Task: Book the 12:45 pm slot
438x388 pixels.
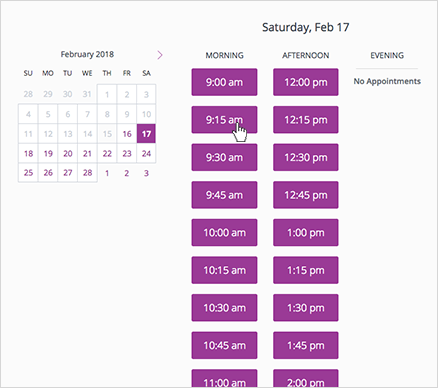Action: click(x=306, y=195)
